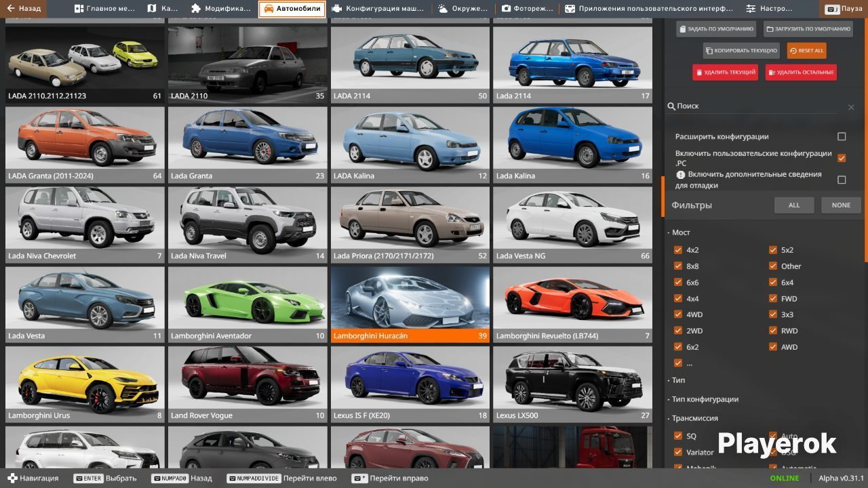This screenshot has width=868, height=488.
Task: Enable additional debug details checkbox
Action: click(x=842, y=180)
